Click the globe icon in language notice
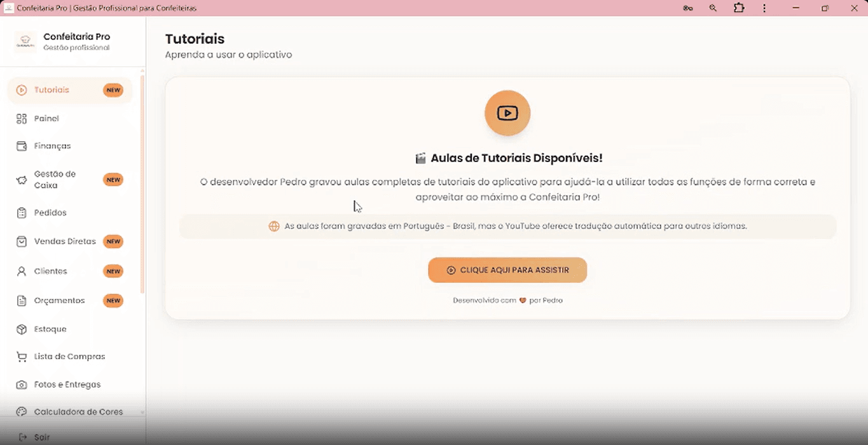Viewport: 868px width, 445px height. (x=274, y=226)
